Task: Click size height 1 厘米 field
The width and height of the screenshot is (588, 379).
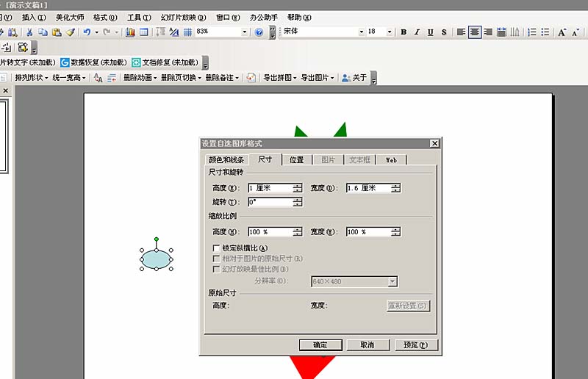Action: click(270, 188)
